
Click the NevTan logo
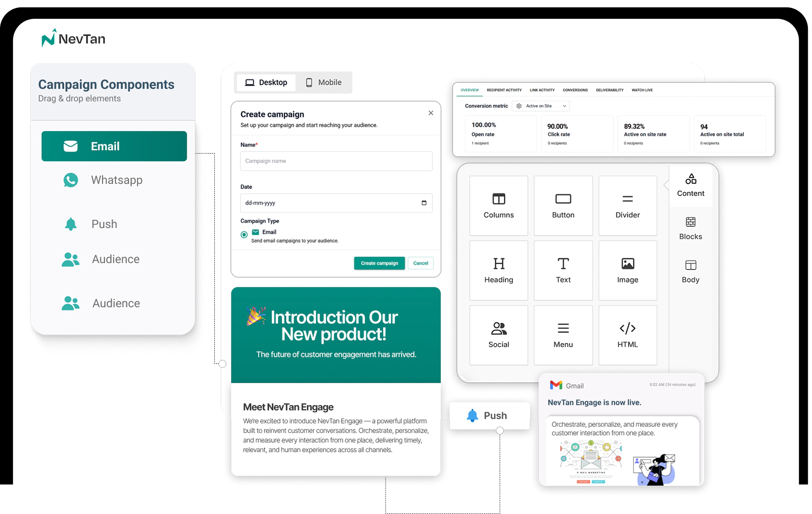pyautogui.click(x=74, y=38)
